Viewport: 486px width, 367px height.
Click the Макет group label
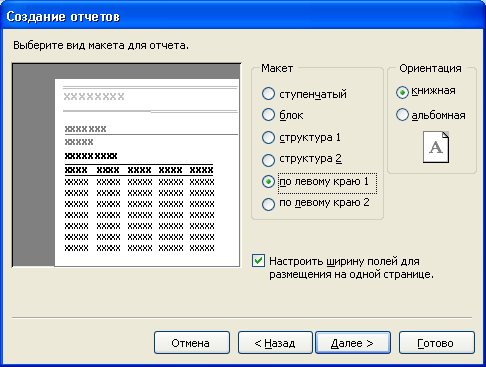tap(277, 68)
